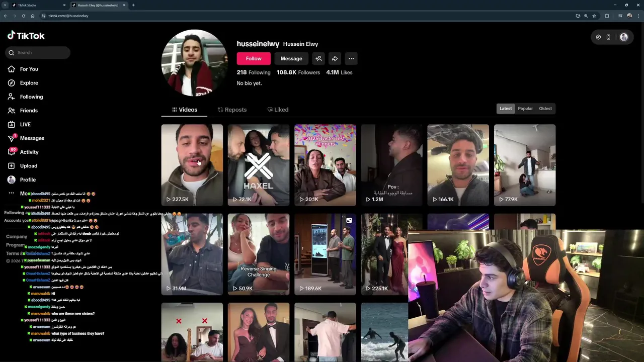Switch to the Reposts tab
This screenshot has width=644, height=362.
coord(232,110)
